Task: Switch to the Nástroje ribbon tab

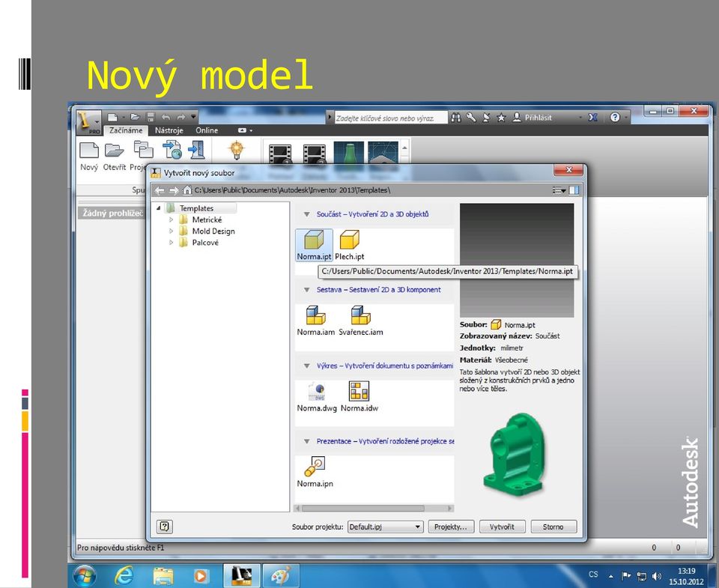Action: coord(169,130)
